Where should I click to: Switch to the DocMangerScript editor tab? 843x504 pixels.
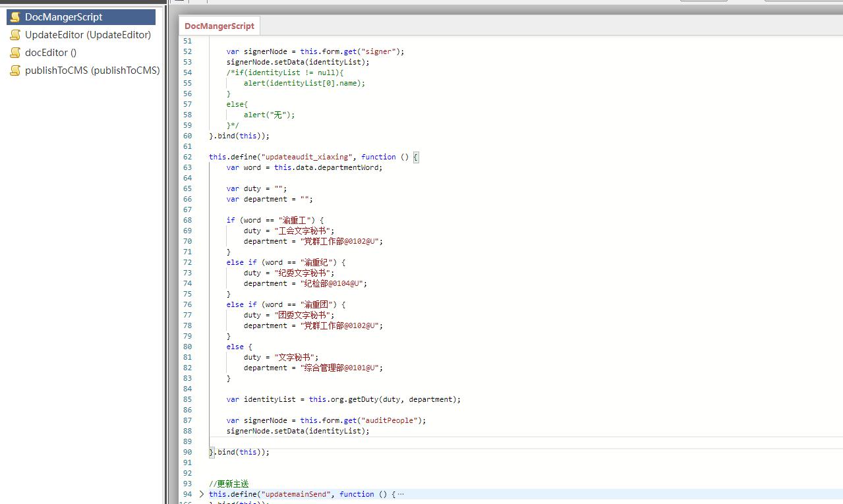tap(219, 26)
